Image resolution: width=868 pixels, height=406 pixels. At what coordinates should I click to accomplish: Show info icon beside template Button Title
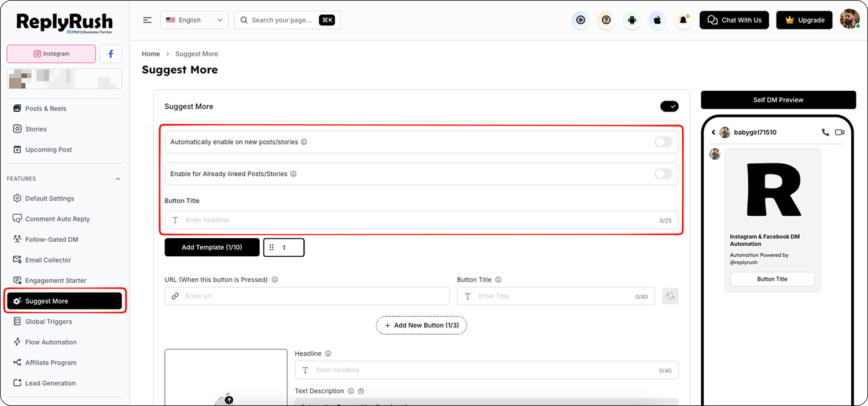pyautogui.click(x=498, y=280)
